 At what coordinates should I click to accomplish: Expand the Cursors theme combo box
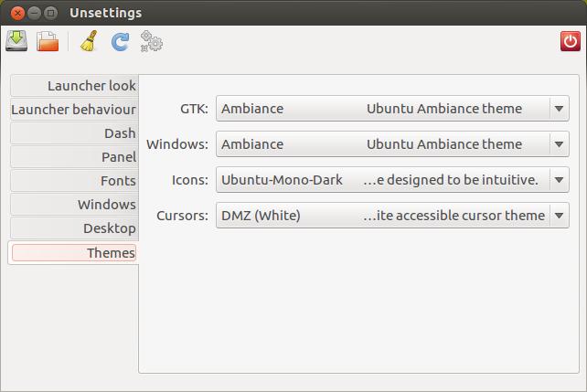click(392, 216)
